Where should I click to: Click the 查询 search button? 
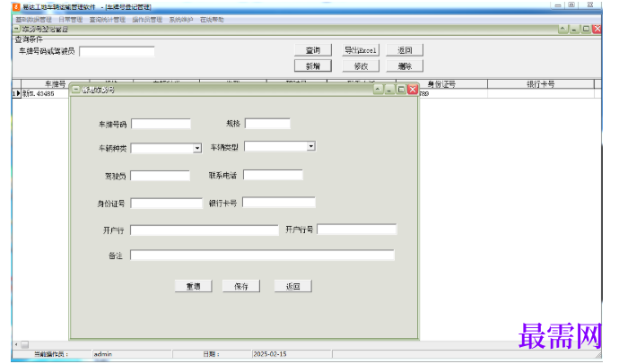[x=313, y=50]
